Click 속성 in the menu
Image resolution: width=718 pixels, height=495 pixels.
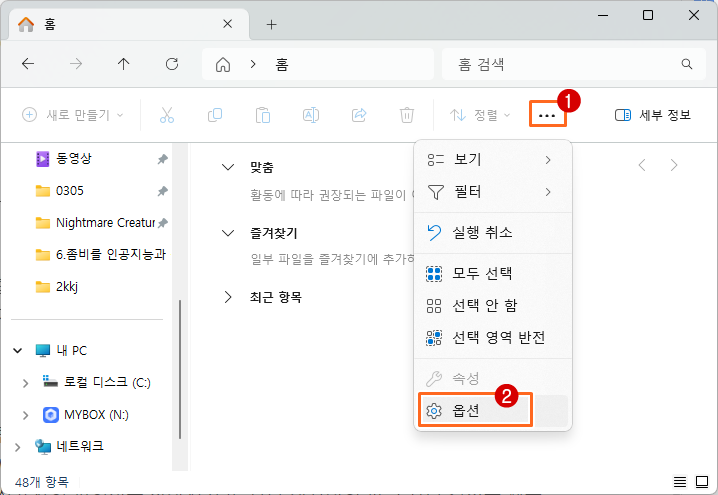(x=493, y=379)
